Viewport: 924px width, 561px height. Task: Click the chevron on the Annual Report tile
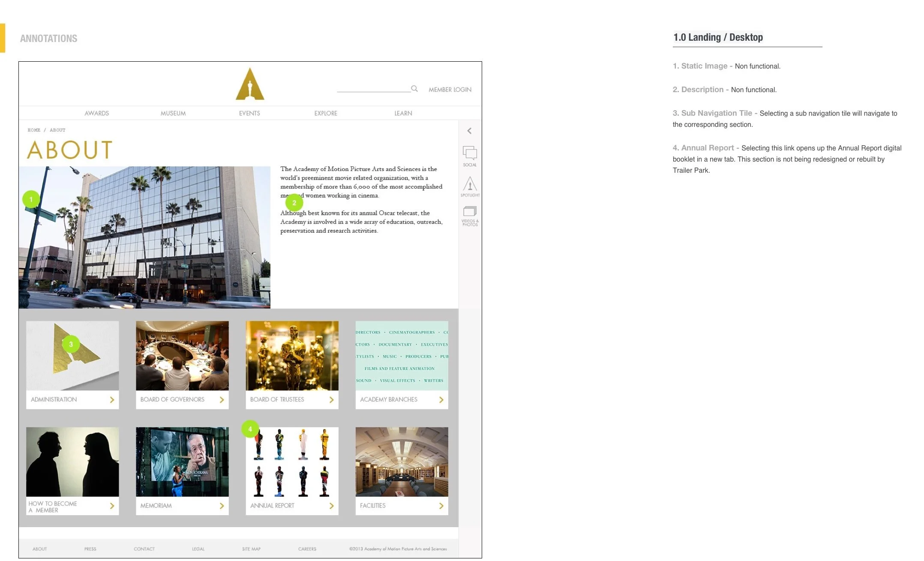coord(331,506)
